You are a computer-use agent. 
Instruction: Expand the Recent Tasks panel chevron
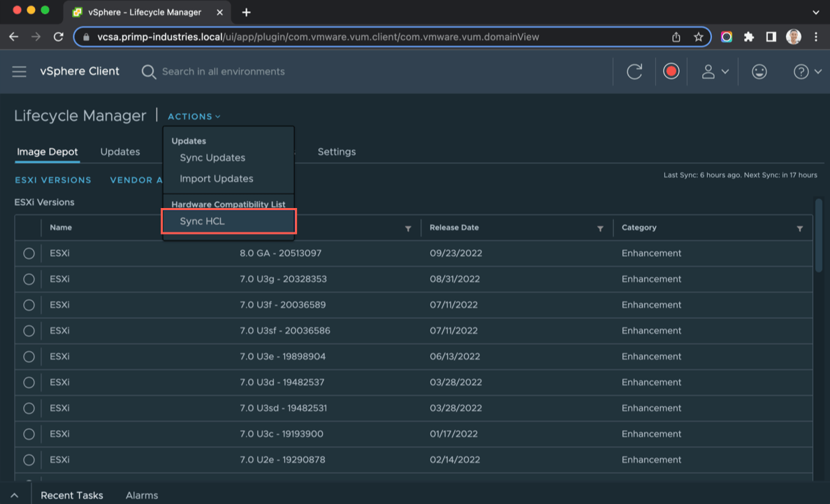click(x=15, y=495)
